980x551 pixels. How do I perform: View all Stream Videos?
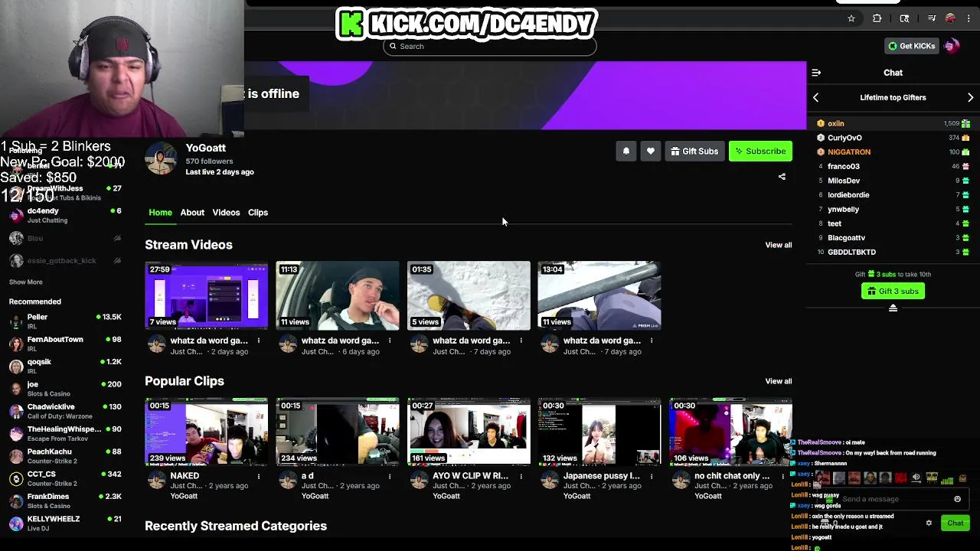pos(779,245)
